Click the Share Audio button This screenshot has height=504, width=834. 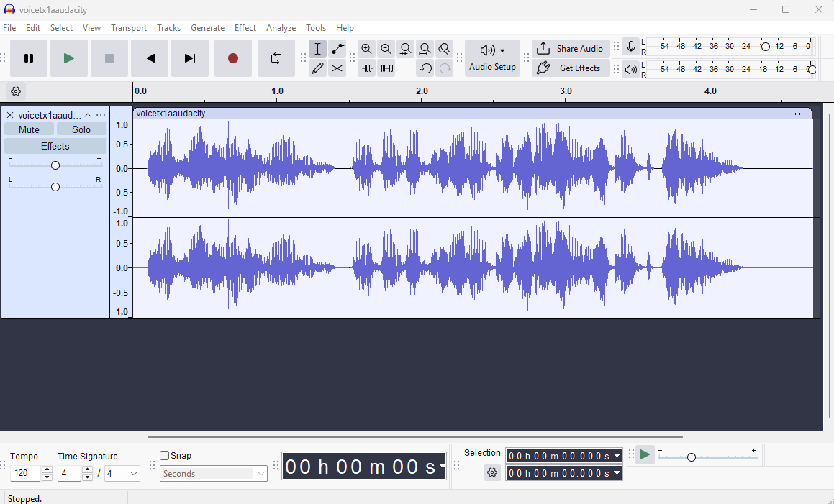pyautogui.click(x=571, y=49)
